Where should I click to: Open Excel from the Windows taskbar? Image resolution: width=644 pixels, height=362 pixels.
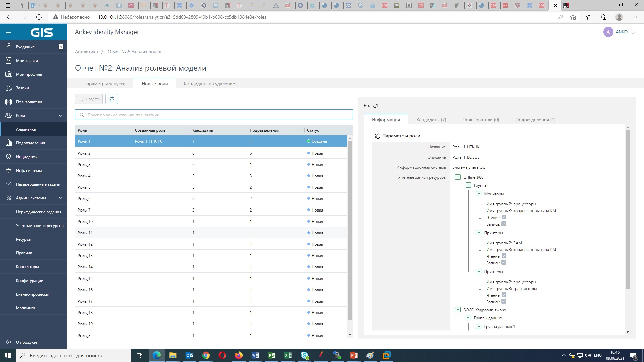[x=288, y=355]
